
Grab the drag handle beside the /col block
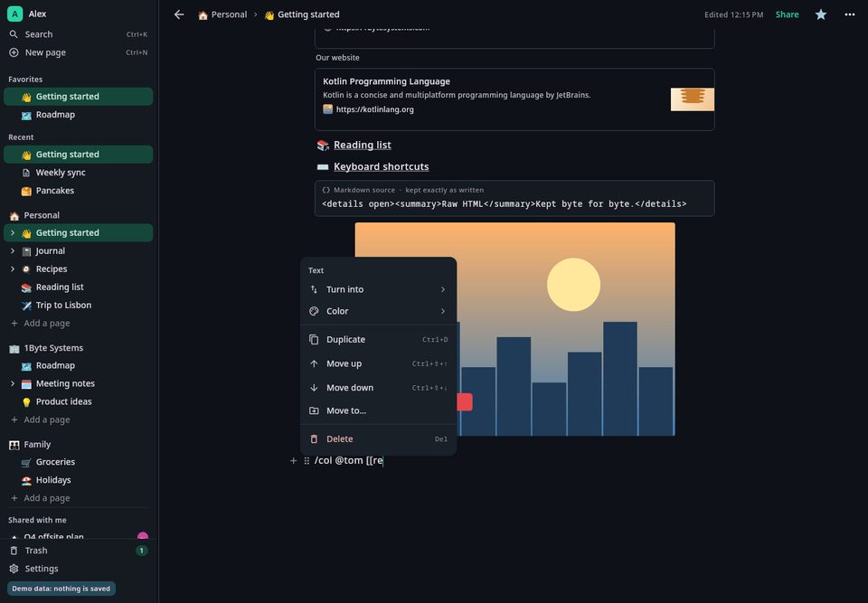[307, 461]
